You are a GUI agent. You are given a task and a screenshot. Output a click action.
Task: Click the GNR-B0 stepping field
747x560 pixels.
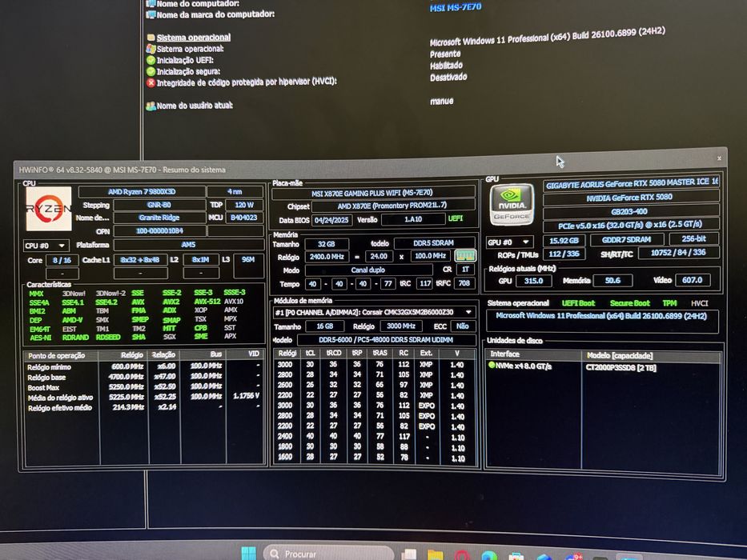click(x=159, y=206)
